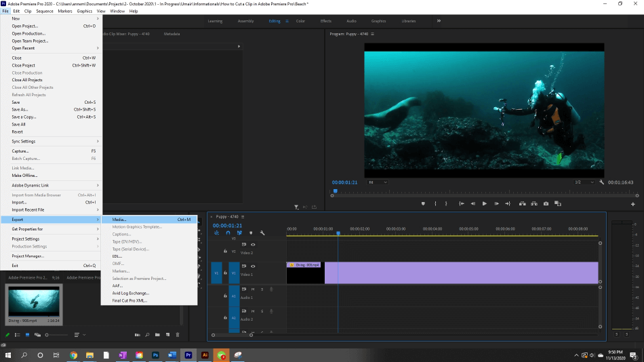Open the Program monitor panel menu

373,34
